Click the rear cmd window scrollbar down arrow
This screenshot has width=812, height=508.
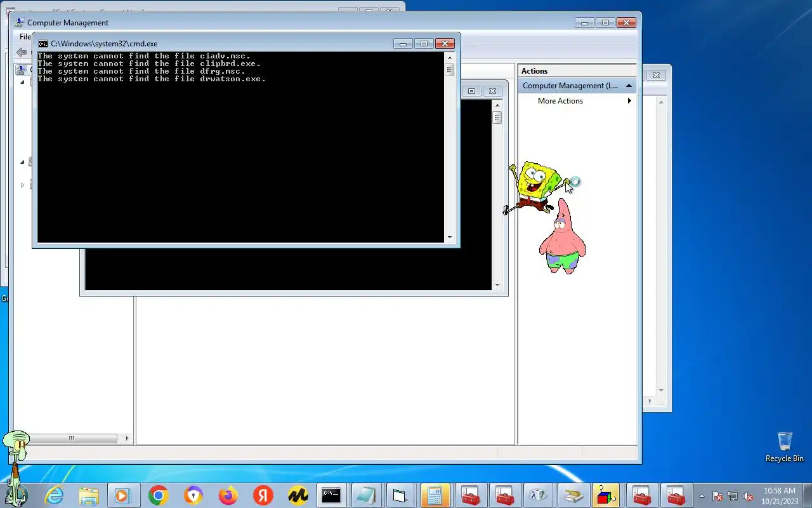497,285
